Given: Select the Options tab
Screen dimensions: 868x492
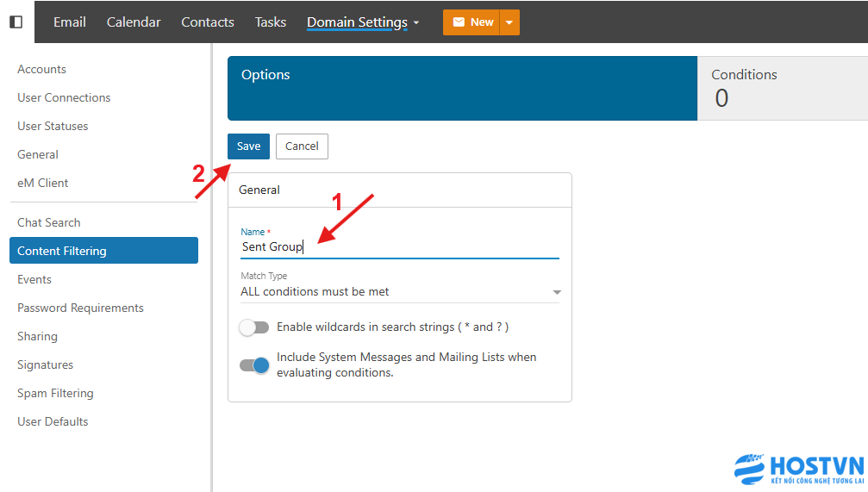Looking at the screenshot, I should (462, 88).
